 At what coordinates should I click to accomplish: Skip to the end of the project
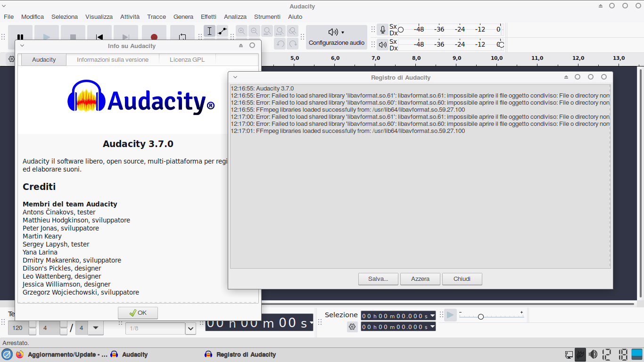pyautogui.click(x=126, y=33)
